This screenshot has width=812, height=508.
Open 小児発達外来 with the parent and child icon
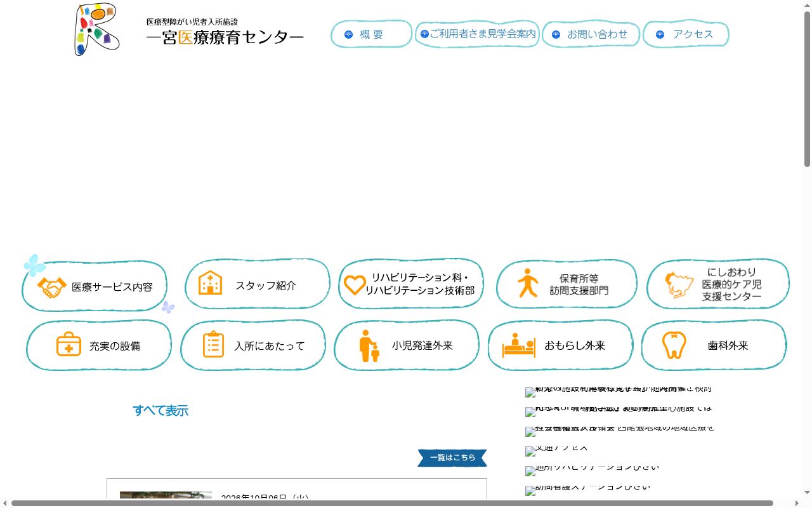pyautogui.click(x=407, y=345)
